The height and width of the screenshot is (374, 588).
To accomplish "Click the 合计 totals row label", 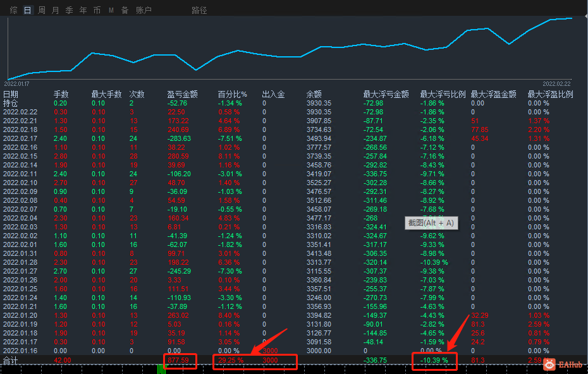I will pos(11,360).
